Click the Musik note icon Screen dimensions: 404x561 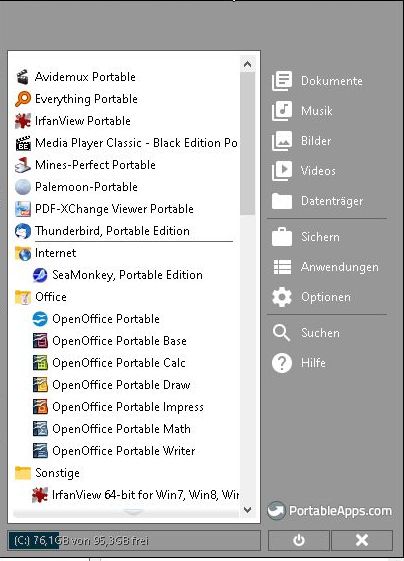coord(282,111)
